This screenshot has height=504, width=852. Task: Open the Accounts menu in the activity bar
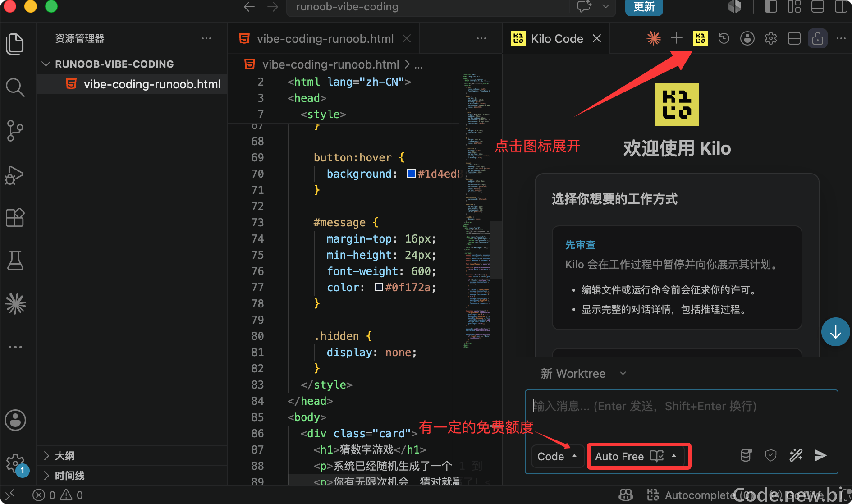point(15,420)
